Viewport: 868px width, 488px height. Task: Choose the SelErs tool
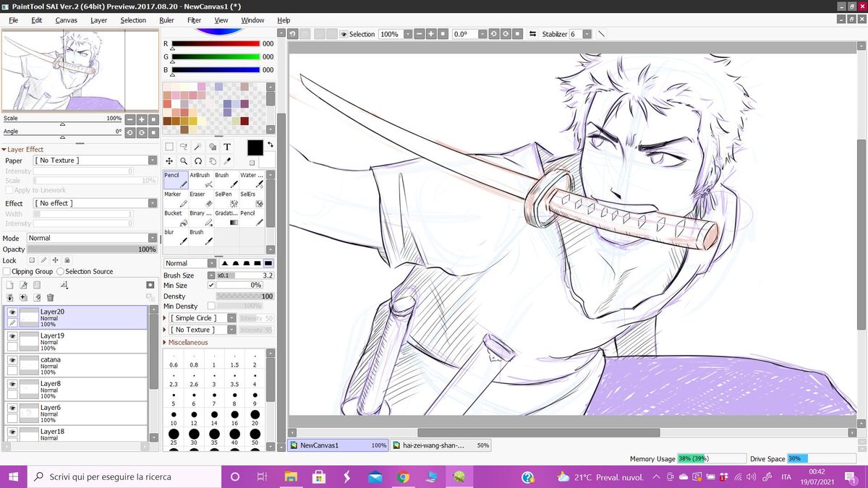251,199
